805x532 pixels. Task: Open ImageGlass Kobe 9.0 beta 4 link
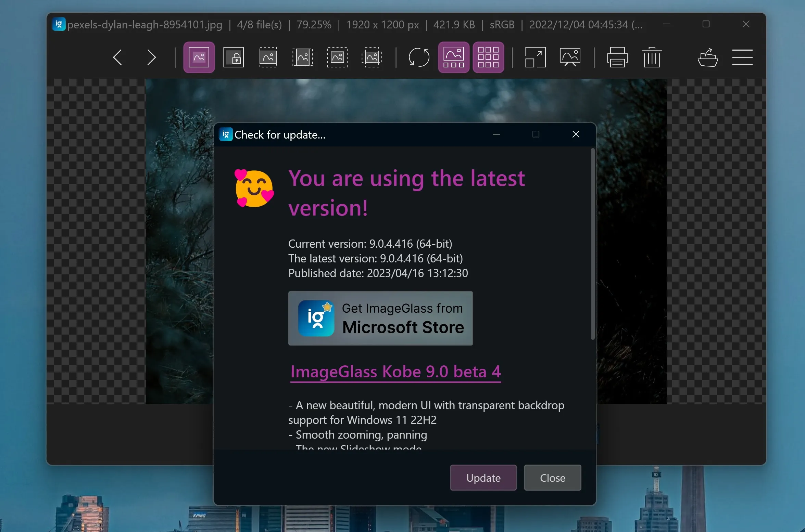pos(395,372)
